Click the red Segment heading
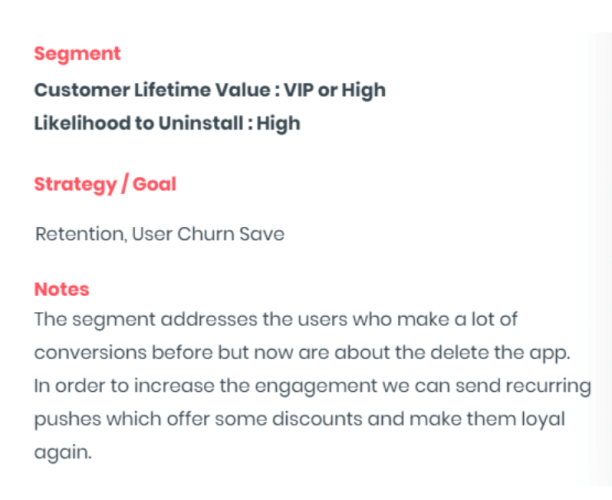The height and width of the screenshot is (500, 612). point(77,54)
